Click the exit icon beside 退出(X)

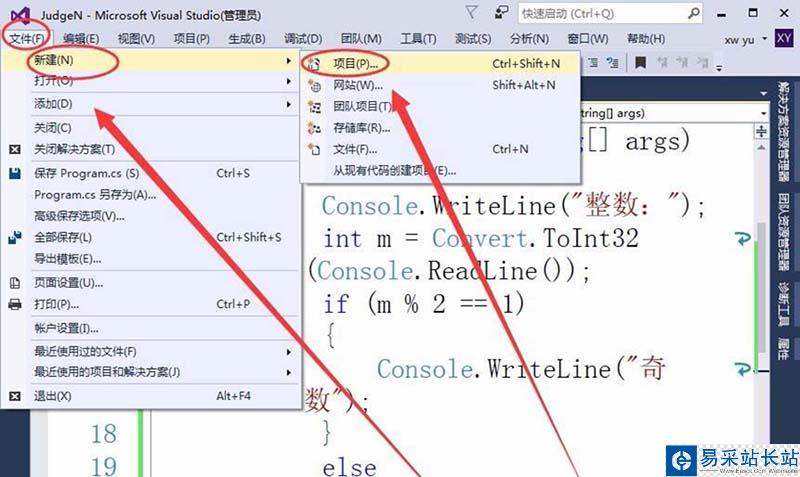(x=15, y=396)
